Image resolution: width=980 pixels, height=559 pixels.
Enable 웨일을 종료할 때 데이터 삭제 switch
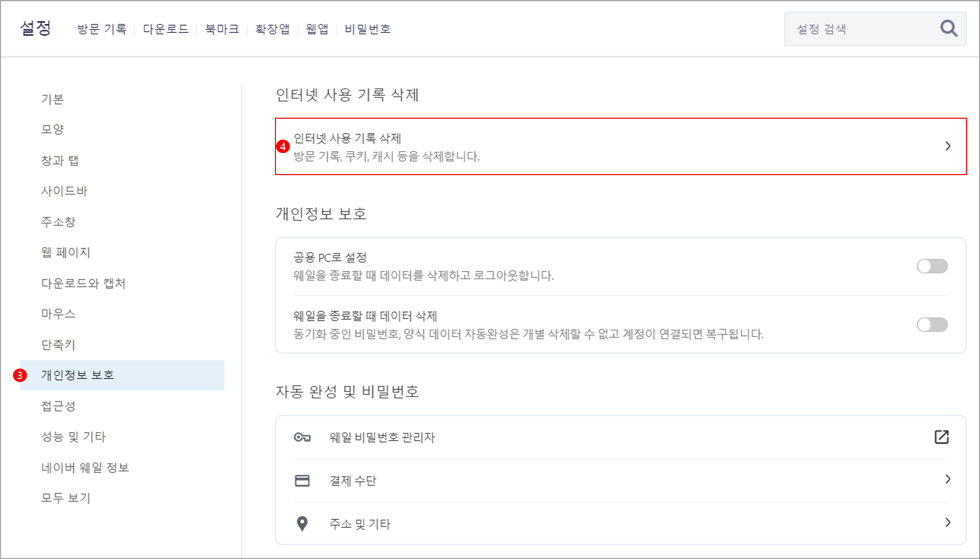coord(932,325)
